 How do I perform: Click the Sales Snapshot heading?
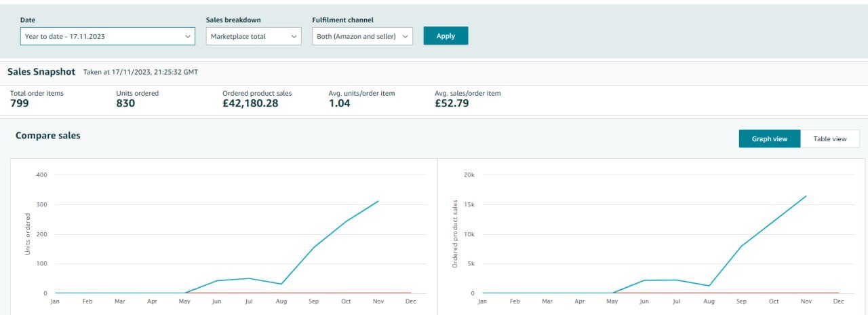41,71
